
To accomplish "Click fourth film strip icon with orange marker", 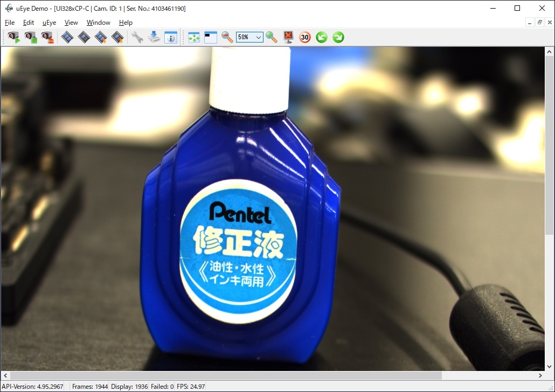I will click(117, 37).
